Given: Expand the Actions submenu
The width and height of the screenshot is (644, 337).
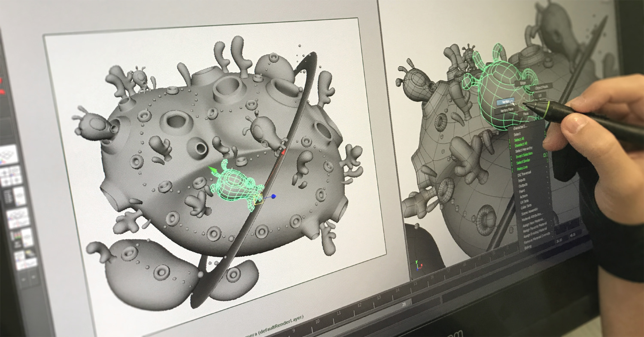Looking at the screenshot, I should coord(523,196).
